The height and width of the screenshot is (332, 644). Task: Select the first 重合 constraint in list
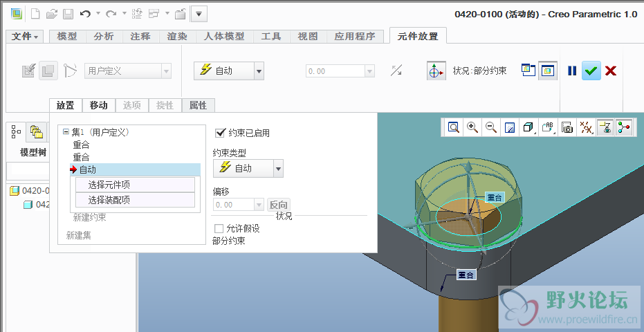click(x=81, y=145)
